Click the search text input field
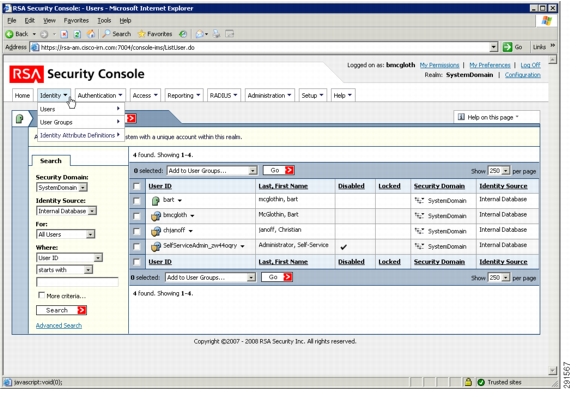This screenshot has width=576, height=397. [x=77, y=282]
